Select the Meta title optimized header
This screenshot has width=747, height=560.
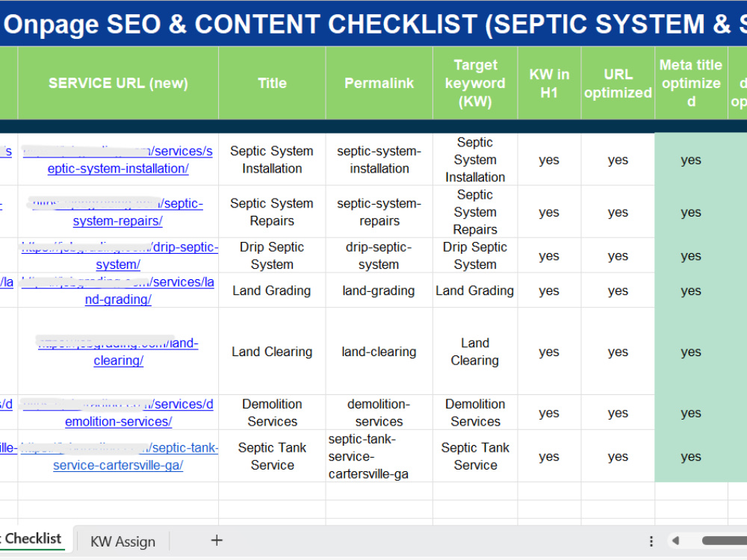point(691,84)
